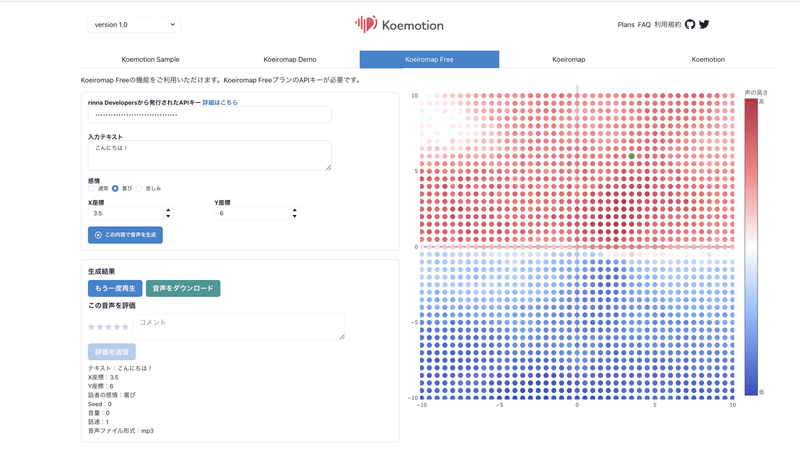Screen dimensions: 800x451
Task: Switch to Koemotion Sample tab
Action: pos(151,59)
